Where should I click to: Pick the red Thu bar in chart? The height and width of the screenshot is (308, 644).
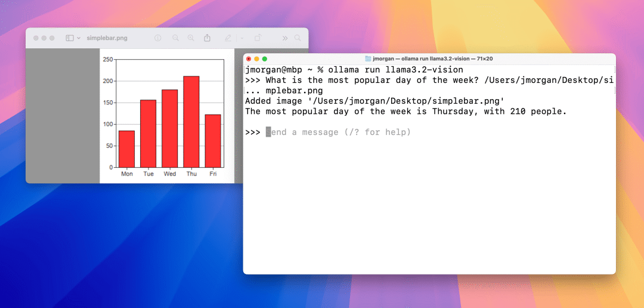pyautogui.click(x=191, y=122)
